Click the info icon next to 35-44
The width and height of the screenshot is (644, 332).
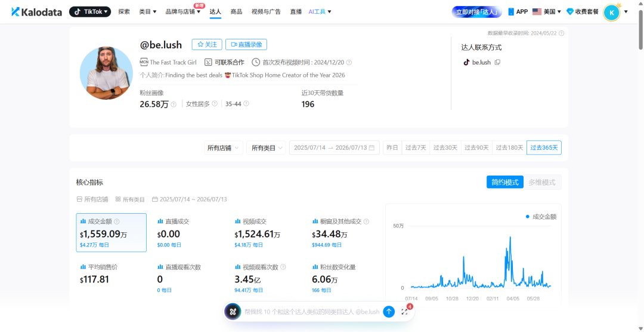[x=246, y=104]
